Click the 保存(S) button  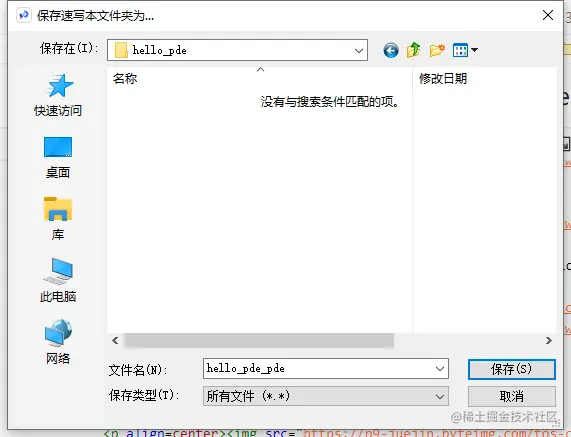pos(512,369)
